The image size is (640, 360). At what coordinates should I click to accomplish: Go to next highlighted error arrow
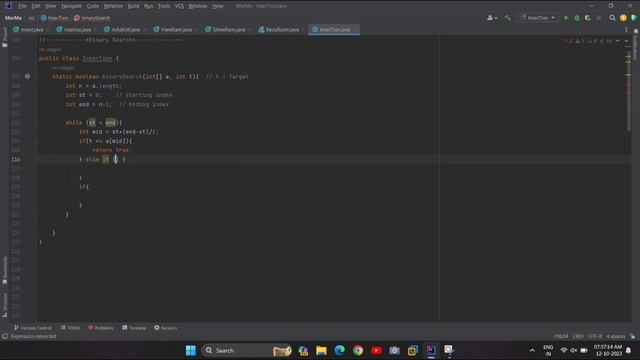(x=626, y=41)
